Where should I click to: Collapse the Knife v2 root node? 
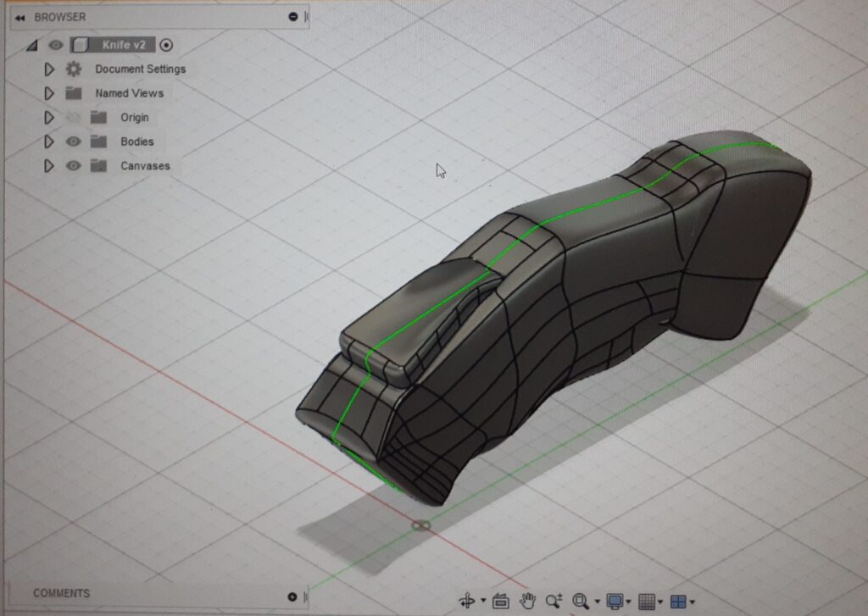[x=32, y=45]
